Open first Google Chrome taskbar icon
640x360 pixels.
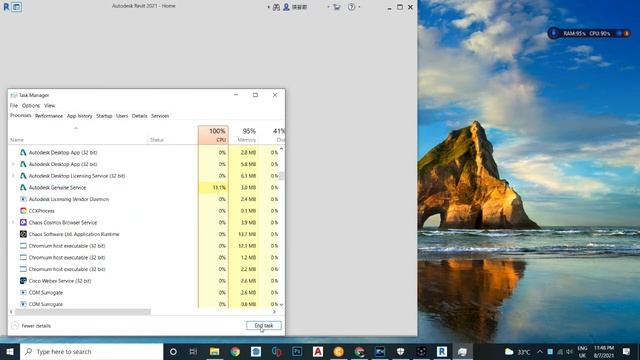(235, 351)
